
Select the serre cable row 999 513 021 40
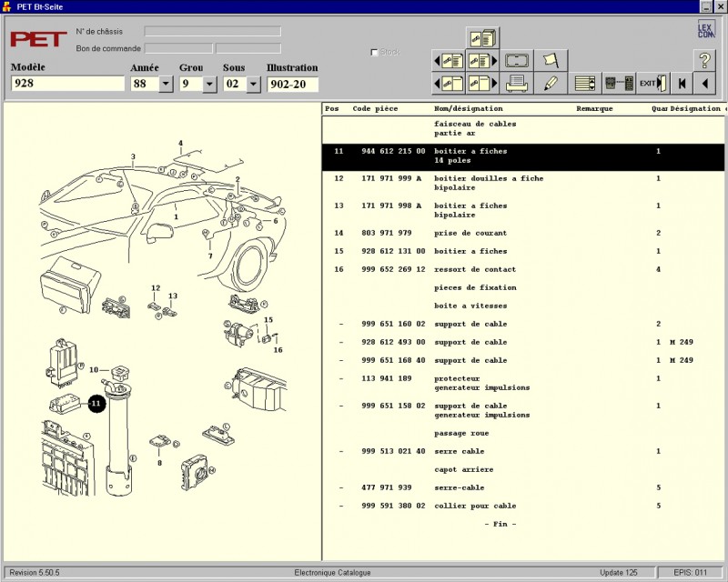tap(523, 451)
